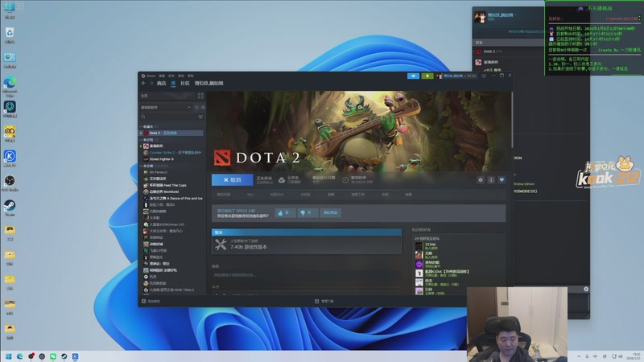Focus the activity post input field
This screenshot has width=644, height=362.
coord(306,274)
